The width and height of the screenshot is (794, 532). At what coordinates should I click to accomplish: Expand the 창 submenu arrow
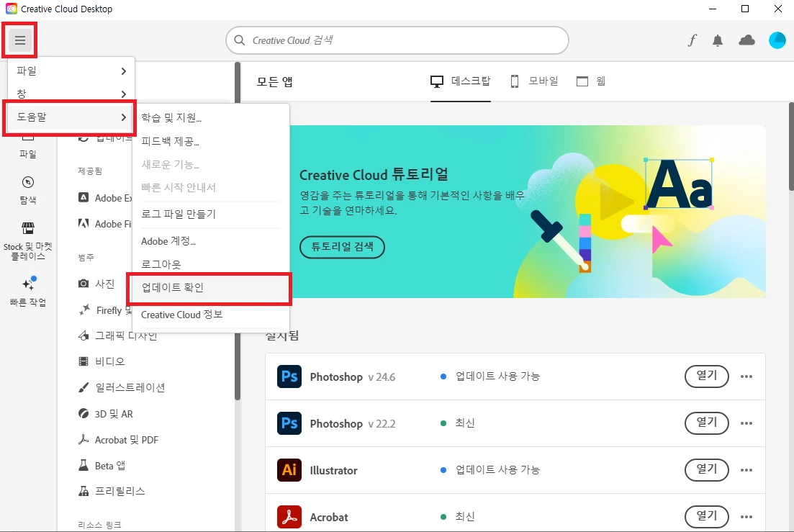pyautogui.click(x=124, y=94)
